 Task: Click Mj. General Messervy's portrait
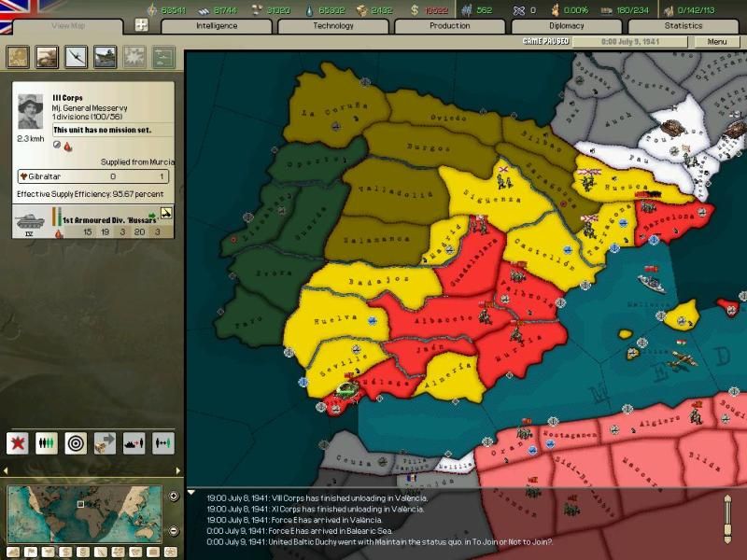pos(31,111)
